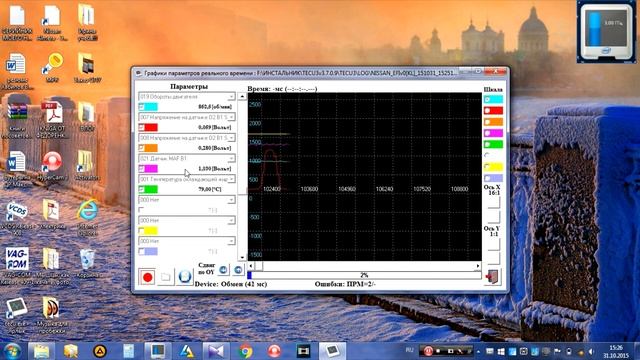Toggle the orange parameter checkbox showing 0,280 Вольт
Image resolution: width=640 pixels, height=360 pixels.
141,148
